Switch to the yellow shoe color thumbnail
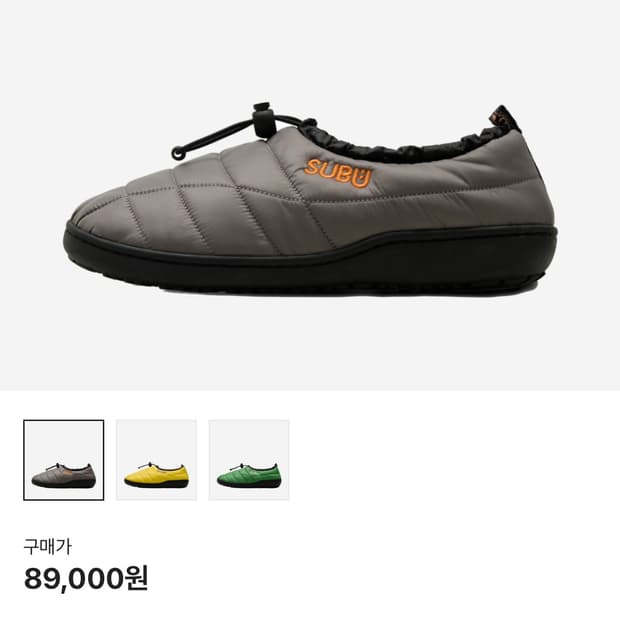 point(156,460)
